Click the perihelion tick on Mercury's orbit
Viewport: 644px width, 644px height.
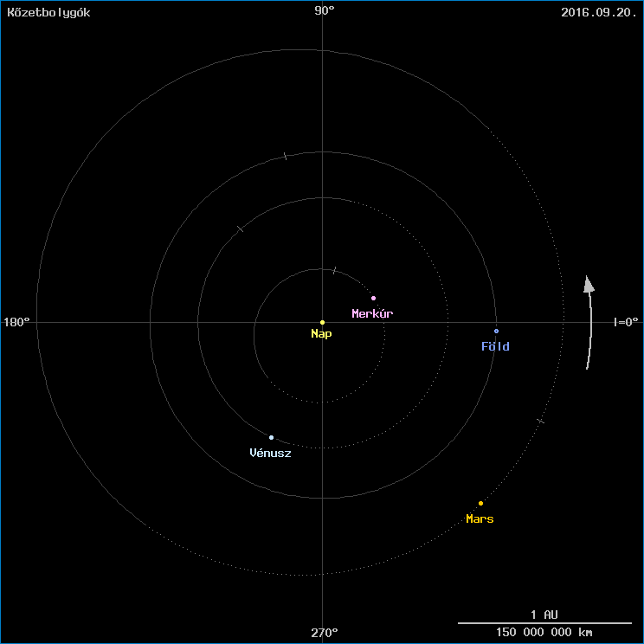point(334,270)
